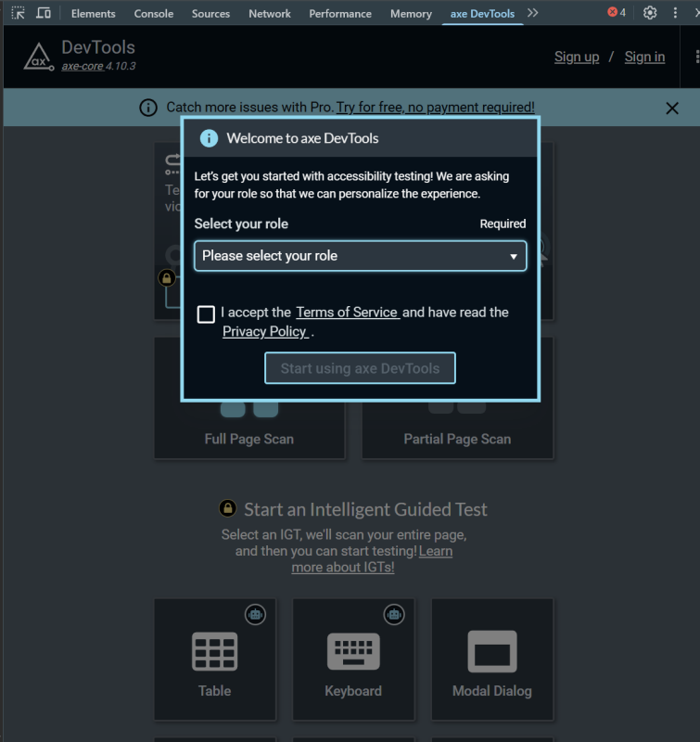The image size is (700, 742).
Task: Expand more DevTools tabs chevron
Action: pos(533,13)
